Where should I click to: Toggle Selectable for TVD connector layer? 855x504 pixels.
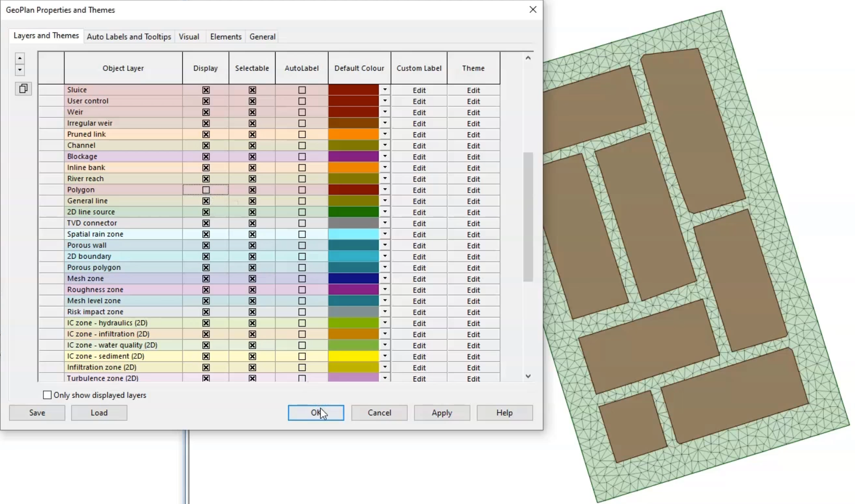pos(252,223)
